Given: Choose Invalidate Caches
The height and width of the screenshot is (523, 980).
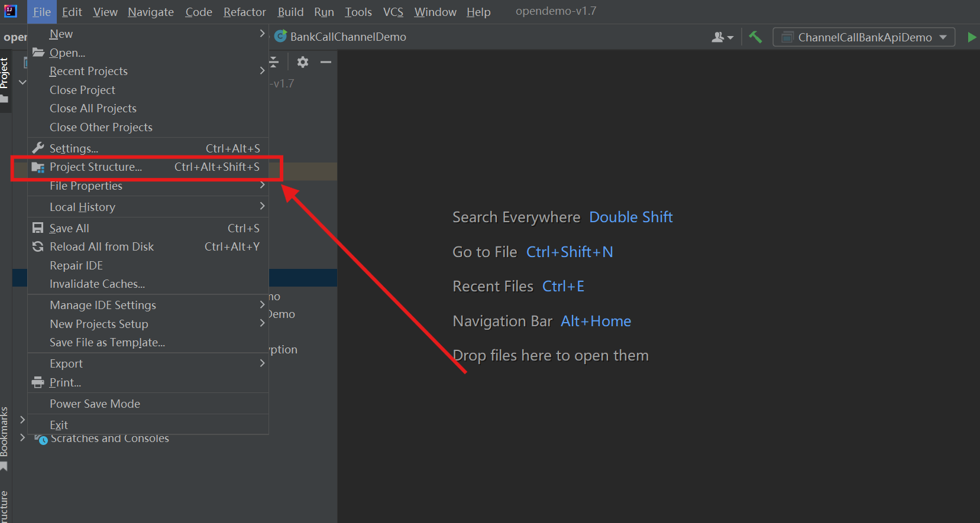Looking at the screenshot, I should coord(148,284).
